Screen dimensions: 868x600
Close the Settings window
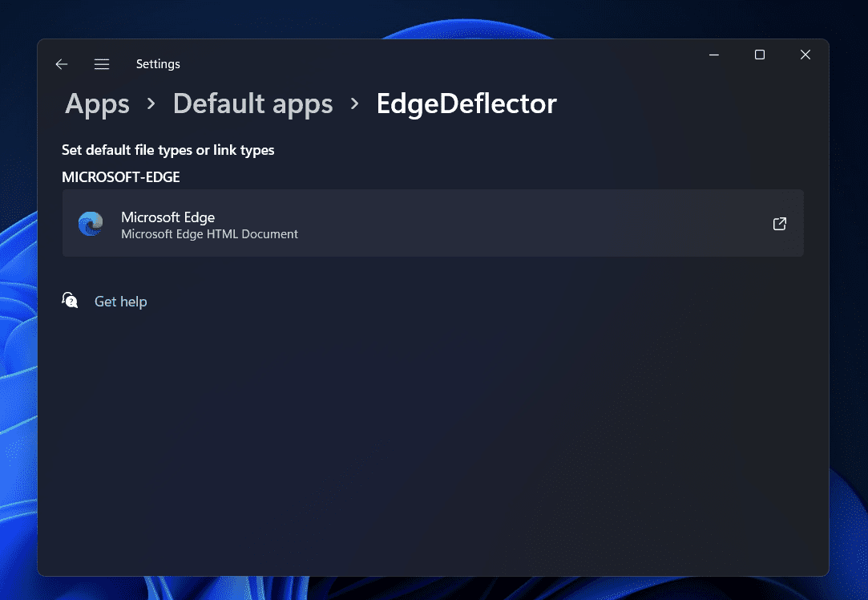click(805, 55)
